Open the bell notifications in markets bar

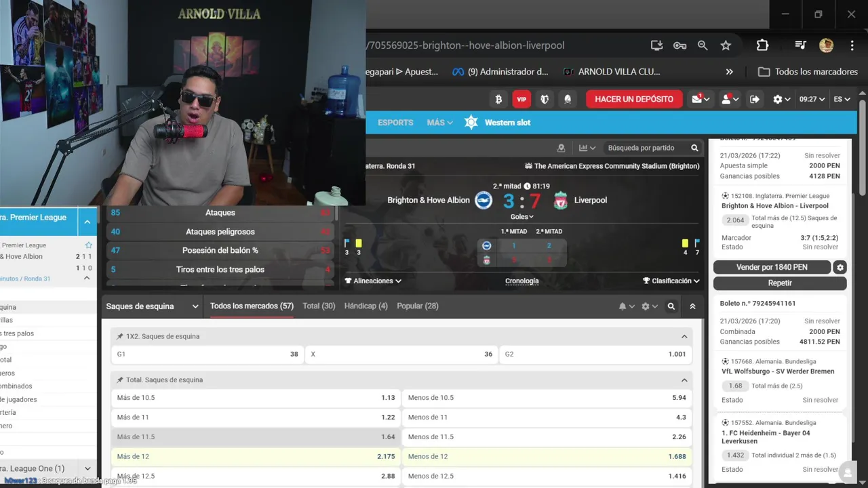pyautogui.click(x=626, y=306)
